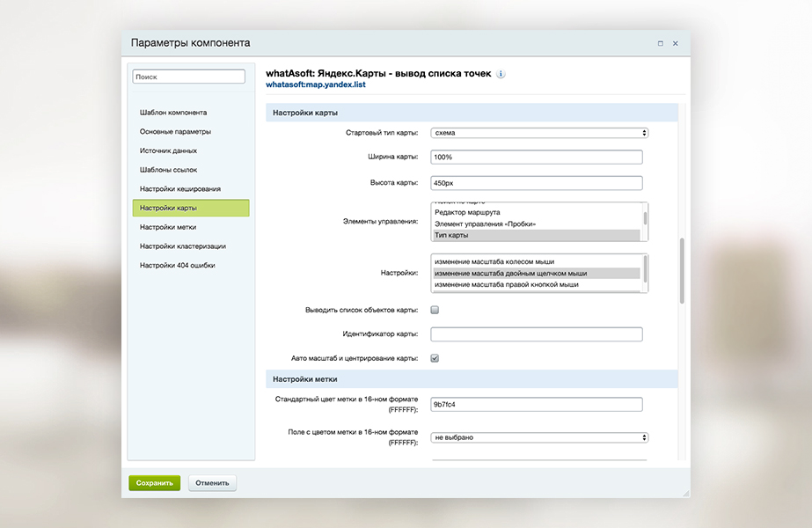Open 'Шаблон компонента' section
Image resolution: width=812 pixels, height=528 pixels.
pyautogui.click(x=173, y=113)
